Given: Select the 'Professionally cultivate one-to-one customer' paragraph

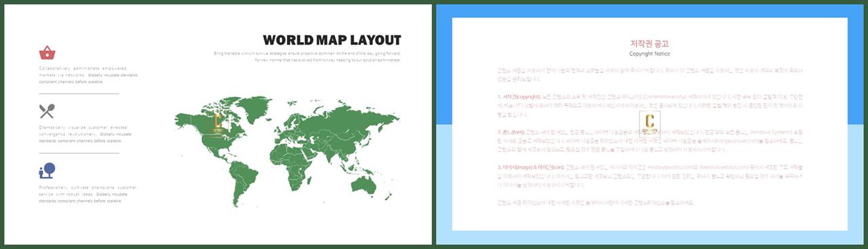Looking at the screenshot, I should coord(87,194).
